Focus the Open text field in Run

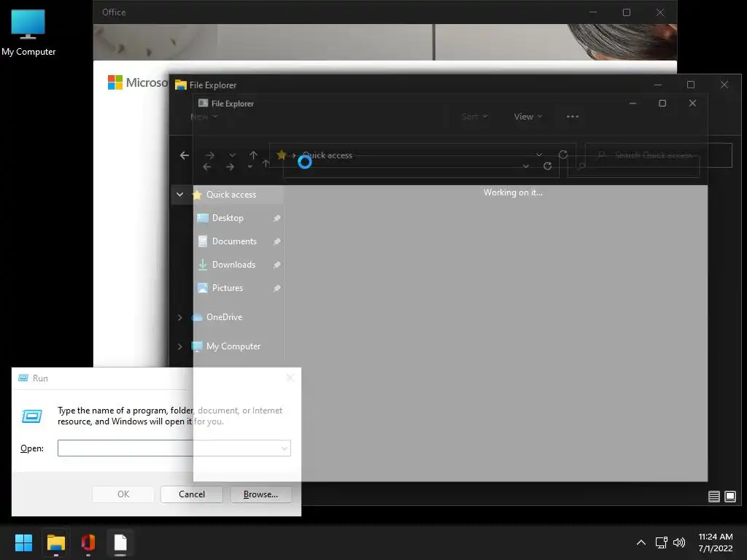(169, 448)
